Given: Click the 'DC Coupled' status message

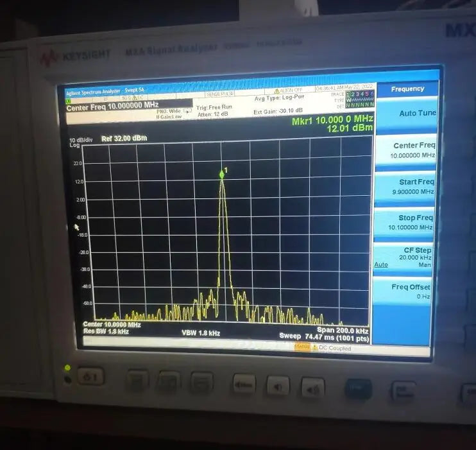Looking at the screenshot, I should (335, 348).
